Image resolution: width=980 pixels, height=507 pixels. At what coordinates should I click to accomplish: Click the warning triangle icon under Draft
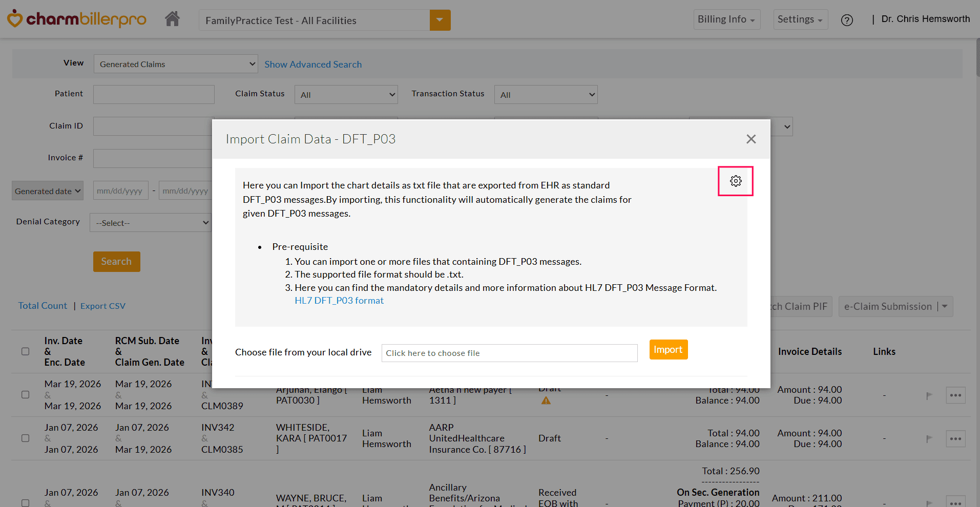(546, 400)
